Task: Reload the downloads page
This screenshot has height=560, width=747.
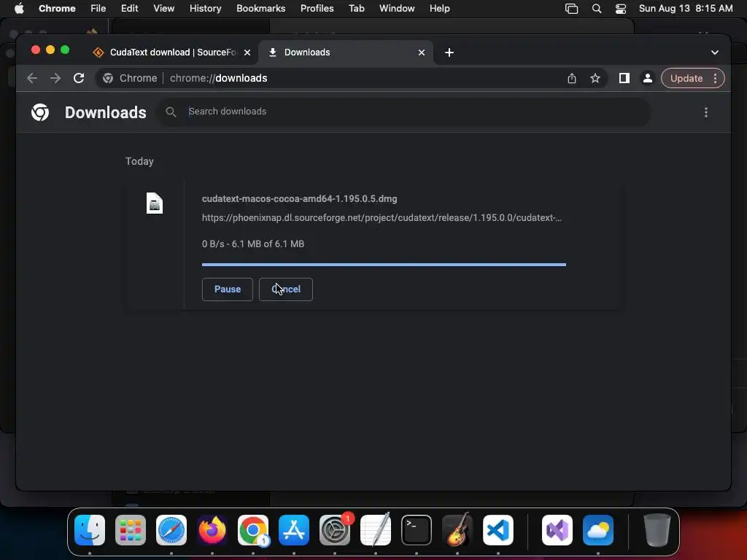Action: (x=79, y=78)
